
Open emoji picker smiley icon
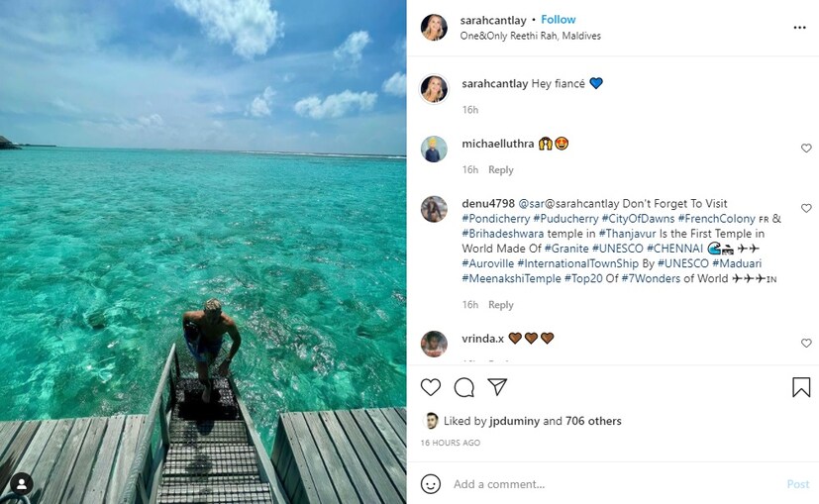pos(431,484)
